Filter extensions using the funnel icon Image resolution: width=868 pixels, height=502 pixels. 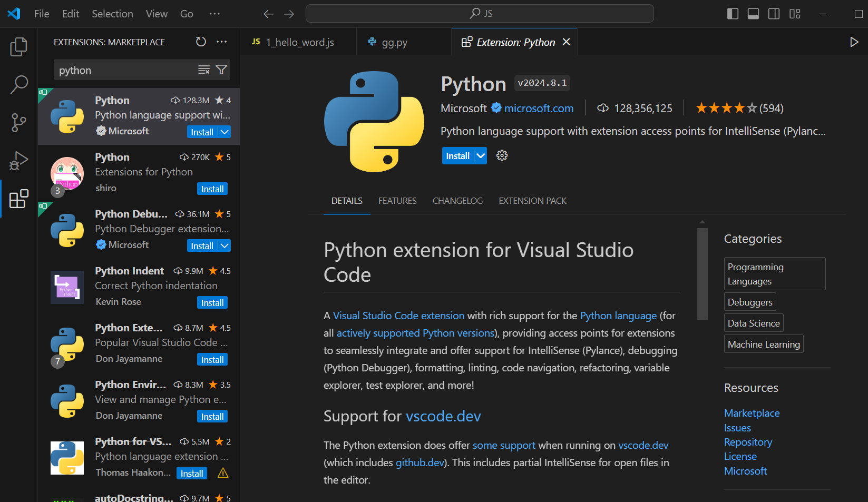221,70
